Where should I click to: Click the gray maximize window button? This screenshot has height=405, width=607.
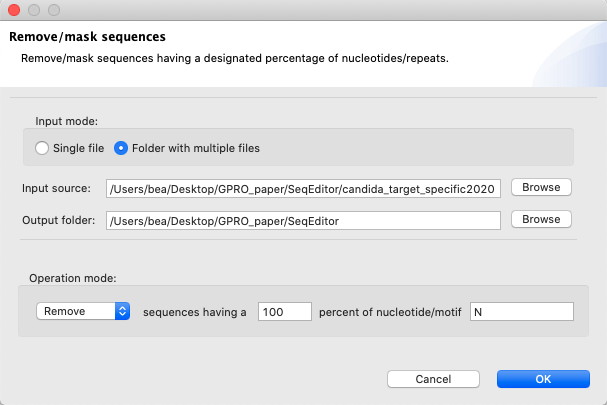[x=53, y=11]
